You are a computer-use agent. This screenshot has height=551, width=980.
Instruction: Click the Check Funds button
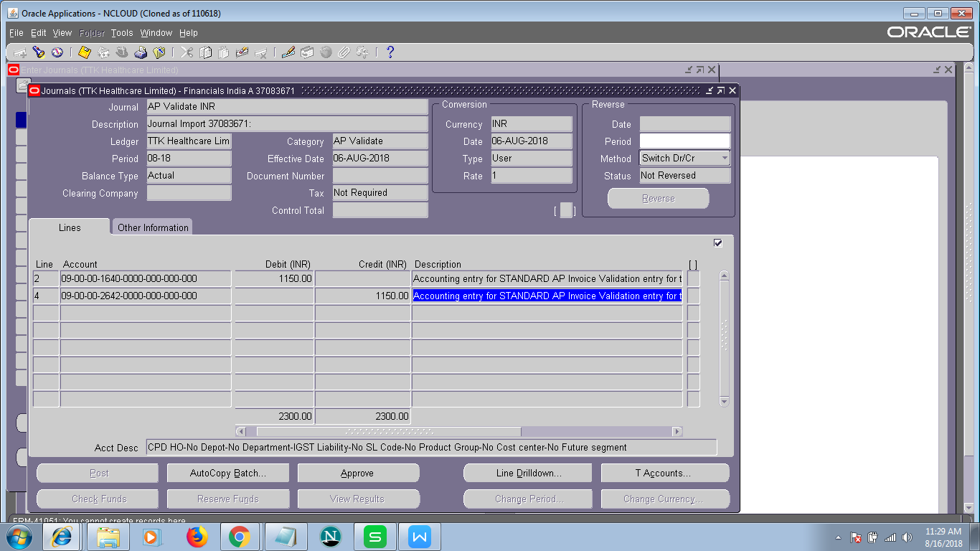point(98,499)
